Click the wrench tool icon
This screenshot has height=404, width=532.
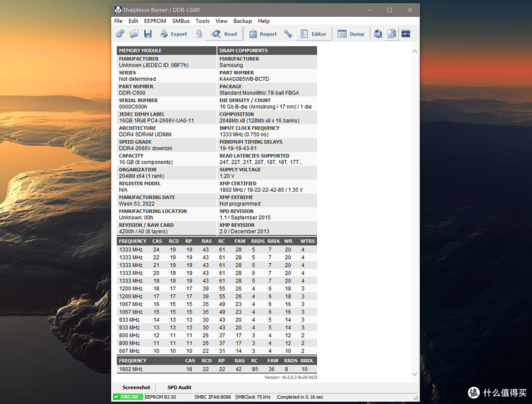(x=288, y=34)
